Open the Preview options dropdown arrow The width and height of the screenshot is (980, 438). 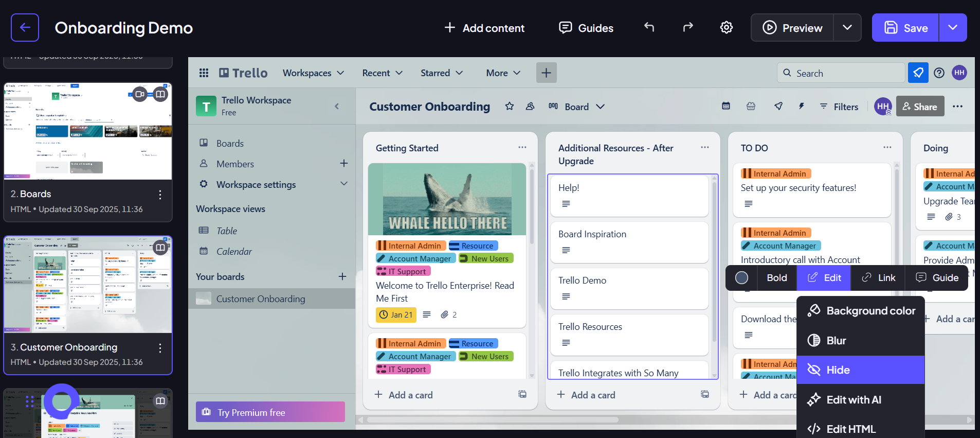847,27
